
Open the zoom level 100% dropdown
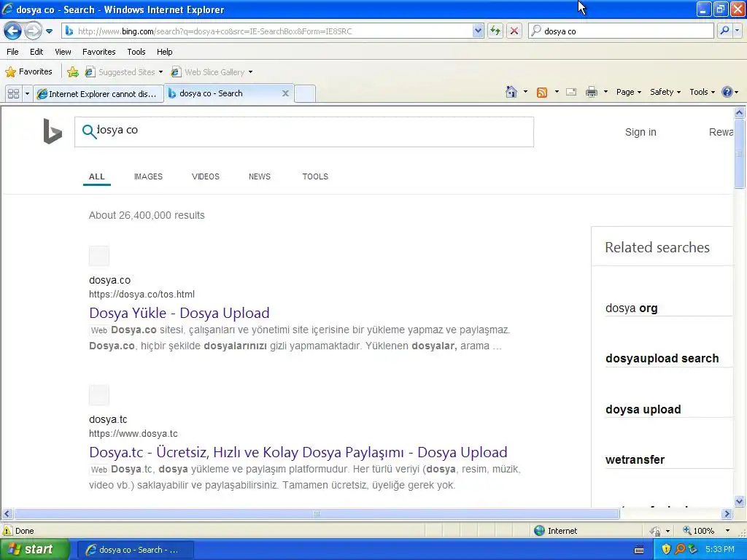[727, 531]
